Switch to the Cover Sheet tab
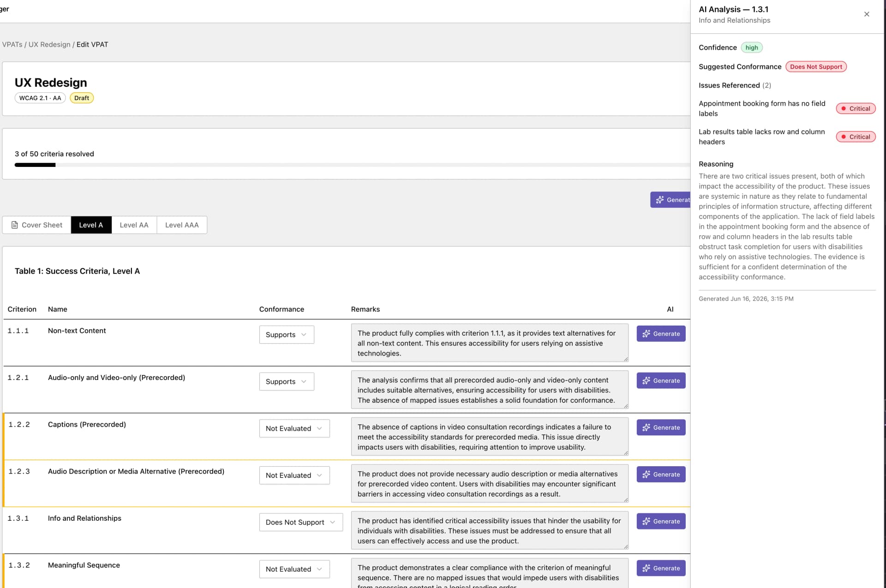The height and width of the screenshot is (588, 886). point(37,225)
